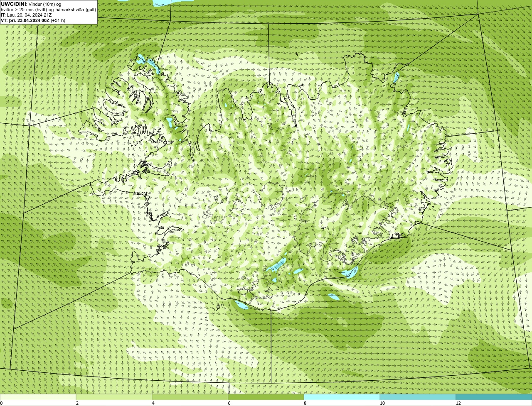
Task: Click the 'IT: Lau. 20. 04. 2024 21Z' line
Action: [26, 15]
